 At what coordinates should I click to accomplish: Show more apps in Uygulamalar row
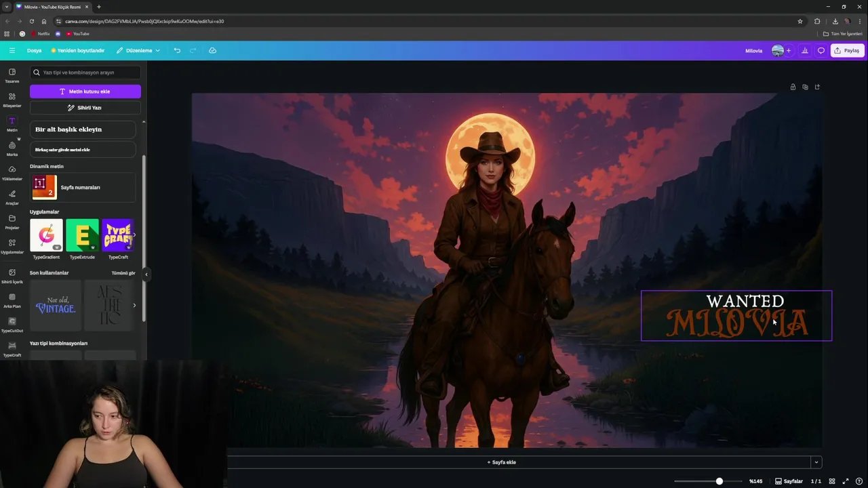(x=134, y=235)
